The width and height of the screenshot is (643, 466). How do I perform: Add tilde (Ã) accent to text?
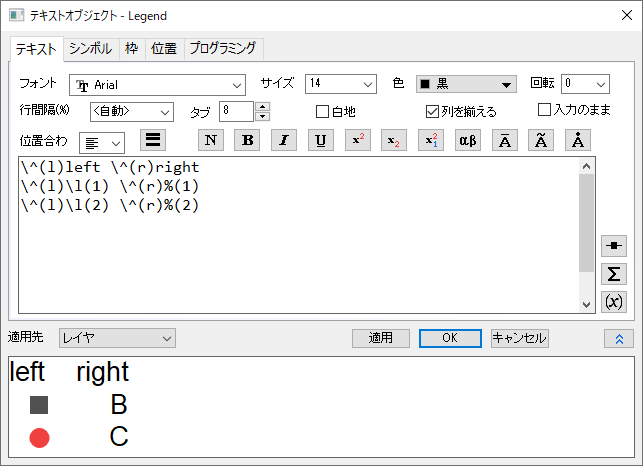point(541,140)
